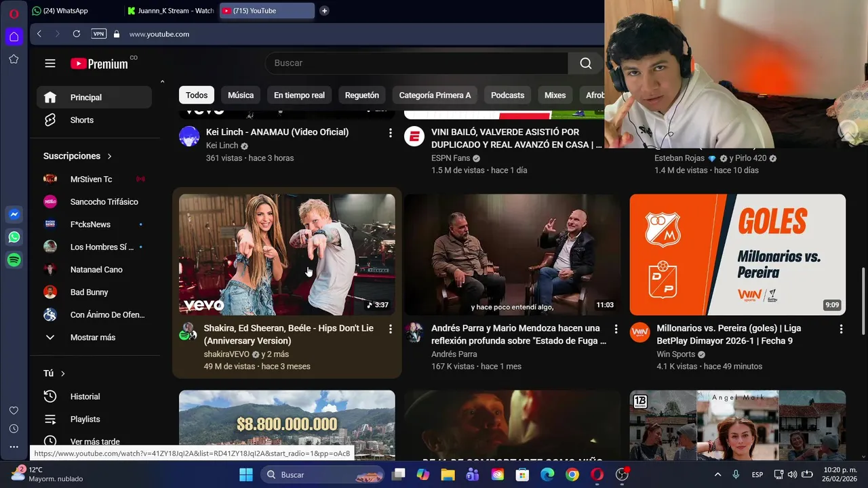The height and width of the screenshot is (488, 868).
Task: Open Sancocho Trifásico subscription channel
Action: pos(94,202)
